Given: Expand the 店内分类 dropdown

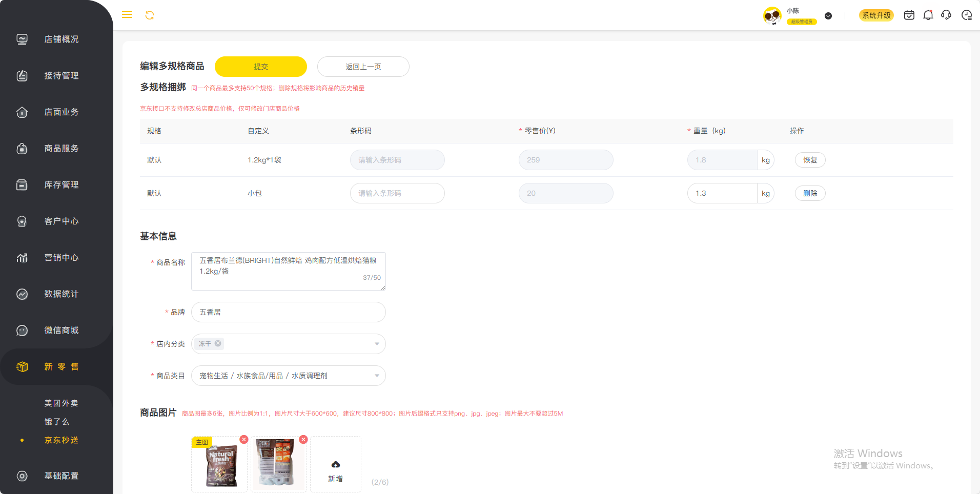Looking at the screenshot, I should (377, 344).
